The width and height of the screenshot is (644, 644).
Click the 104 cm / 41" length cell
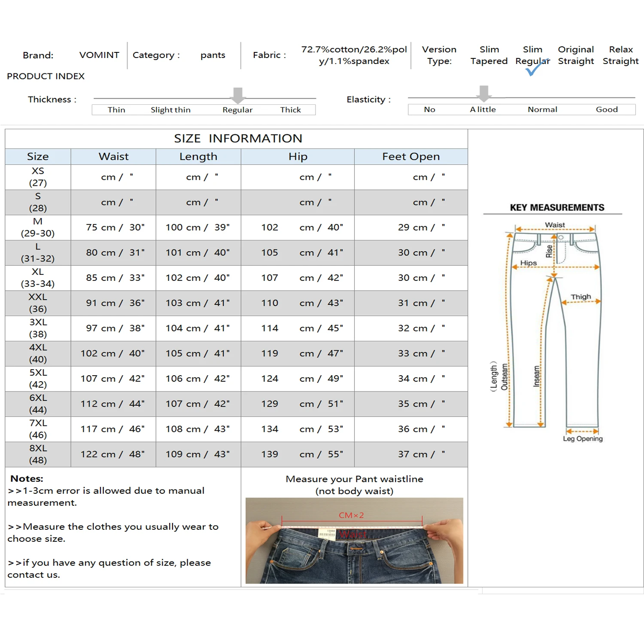point(198,328)
